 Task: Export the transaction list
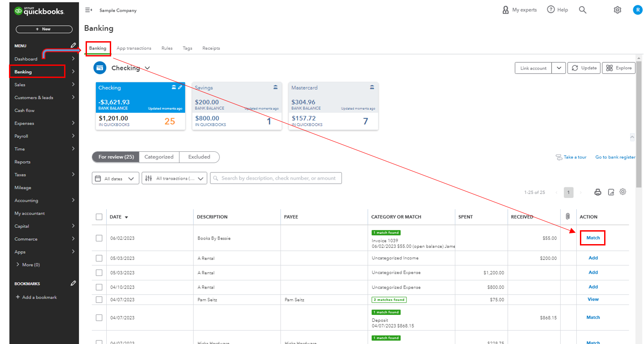pyautogui.click(x=611, y=192)
